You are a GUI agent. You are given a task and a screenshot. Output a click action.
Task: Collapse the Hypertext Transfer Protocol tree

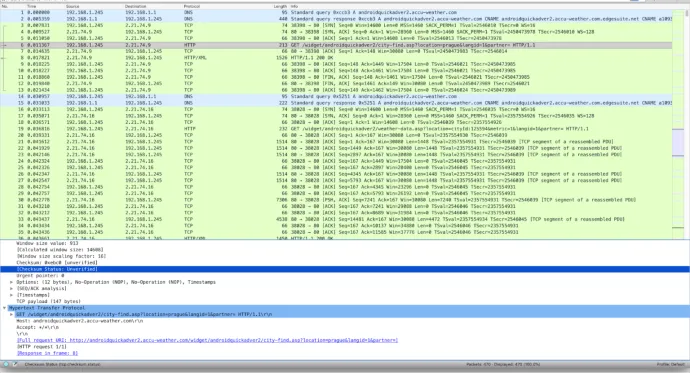(x=5, y=308)
